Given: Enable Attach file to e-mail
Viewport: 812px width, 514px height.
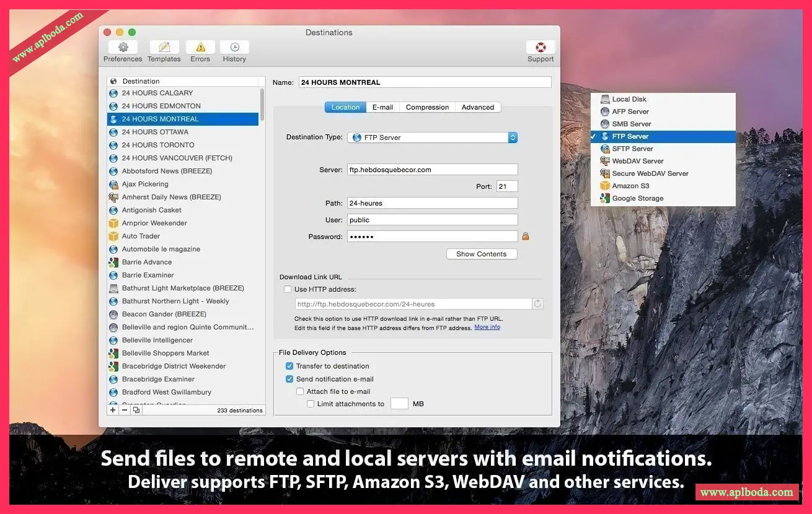Looking at the screenshot, I should click(300, 391).
